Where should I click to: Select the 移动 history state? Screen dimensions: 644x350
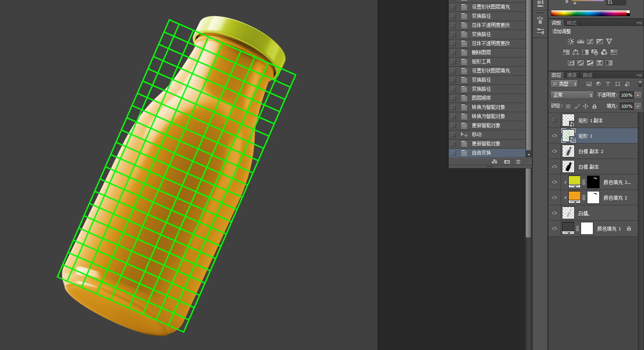click(487, 134)
